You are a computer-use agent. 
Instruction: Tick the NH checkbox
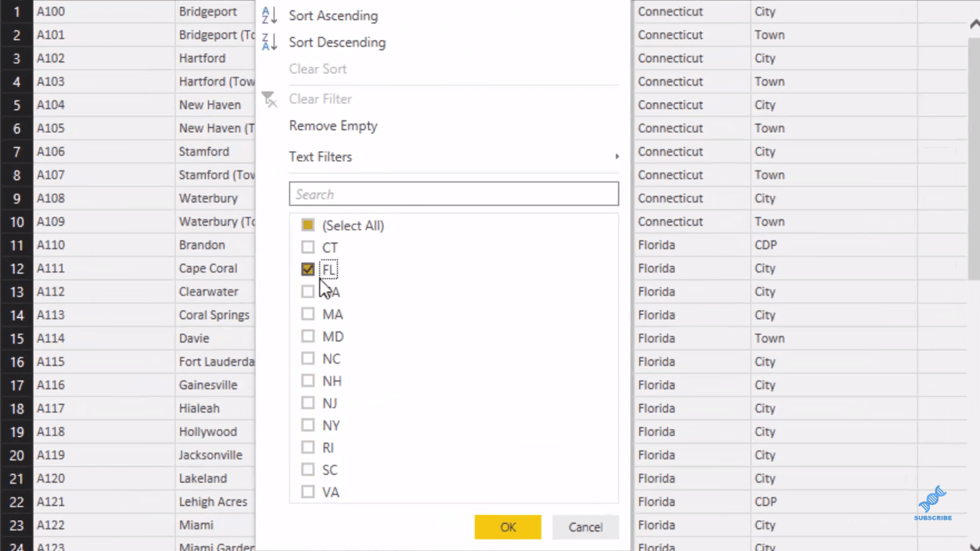pos(308,381)
